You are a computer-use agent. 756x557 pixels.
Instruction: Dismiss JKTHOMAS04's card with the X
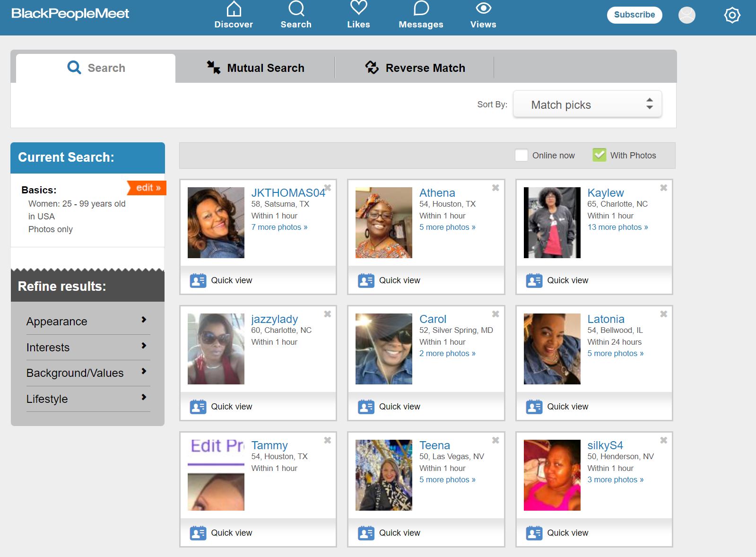[327, 188]
